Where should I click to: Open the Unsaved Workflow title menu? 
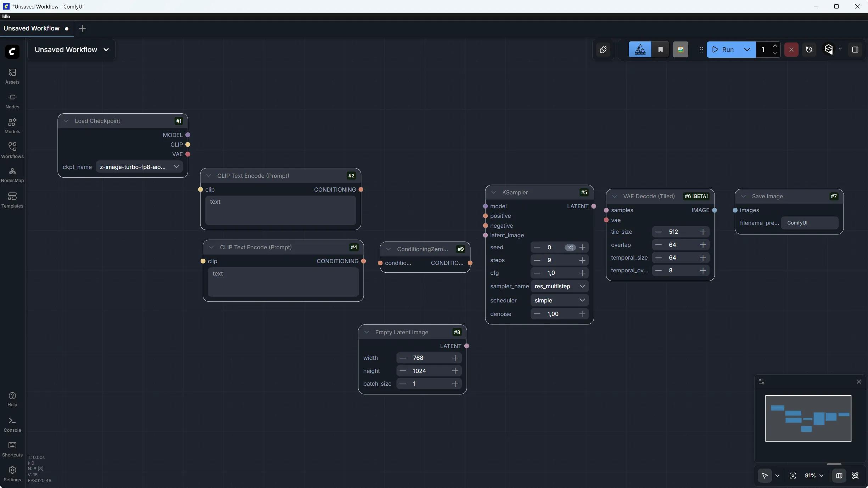[72, 50]
